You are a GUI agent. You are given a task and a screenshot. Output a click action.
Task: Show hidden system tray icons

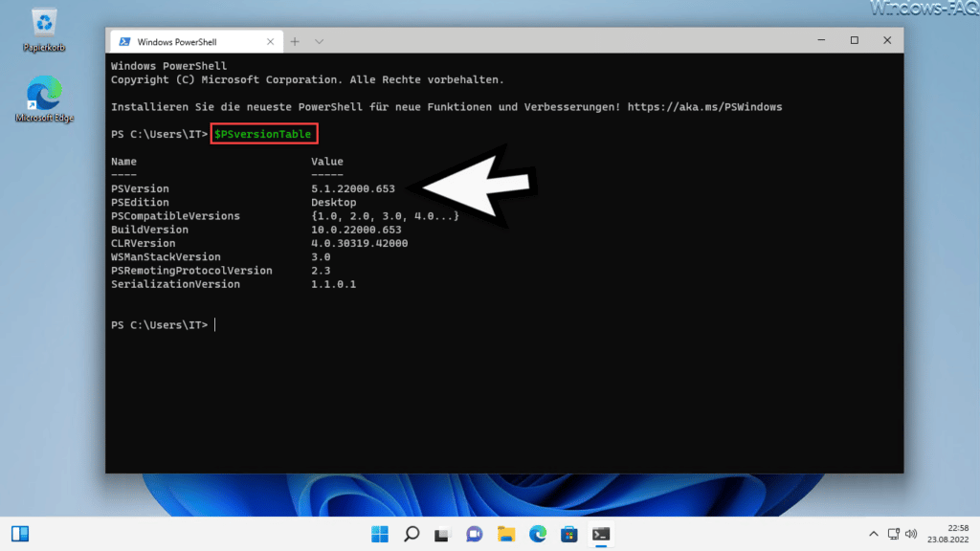873,534
